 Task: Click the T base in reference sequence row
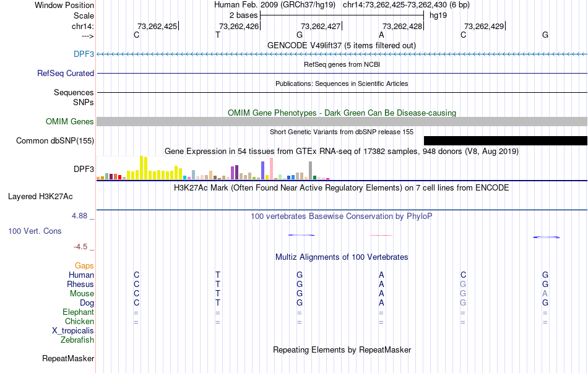coord(218,35)
